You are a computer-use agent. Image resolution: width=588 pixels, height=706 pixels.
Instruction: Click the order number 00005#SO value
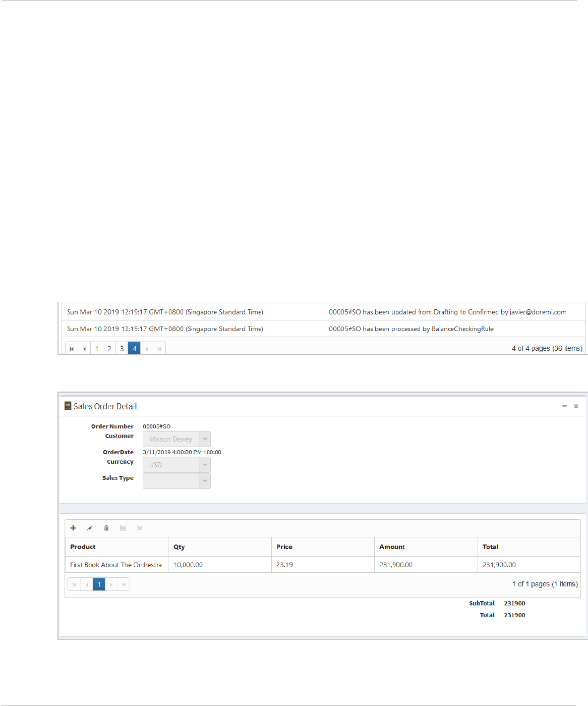pyautogui.click(x=156, y=426)
